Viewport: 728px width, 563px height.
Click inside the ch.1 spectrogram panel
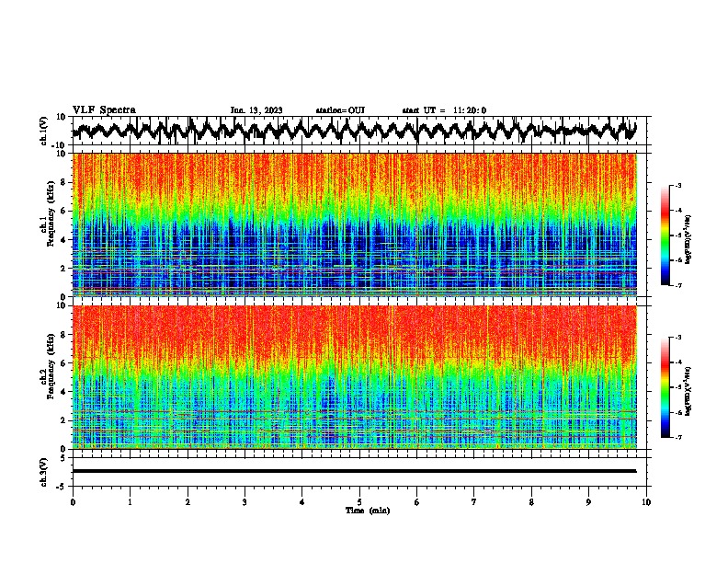pyautogui.click(x=354, y=224)
